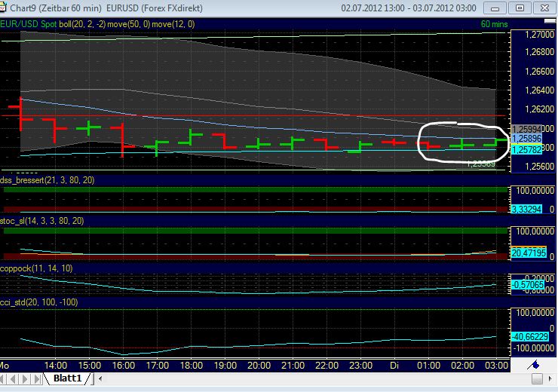The height and width of the screenshot is (392, 558).
Task: Click the boll(20, 2, -2) indicator label
Action: [82, 24]
